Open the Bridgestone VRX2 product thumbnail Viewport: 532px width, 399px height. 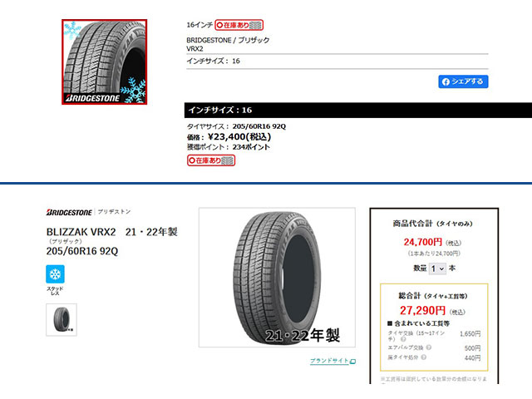[104, 62]
